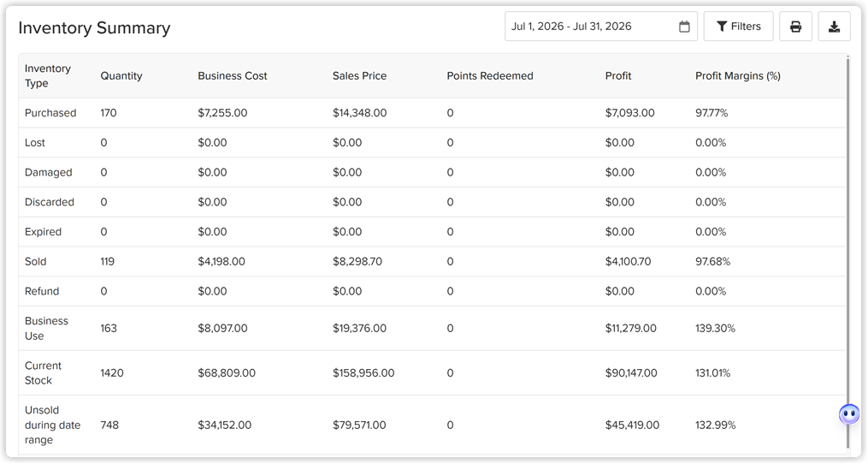Click the business cost $34,152.00
The image size is (868, 464).
tap(225, 425)
